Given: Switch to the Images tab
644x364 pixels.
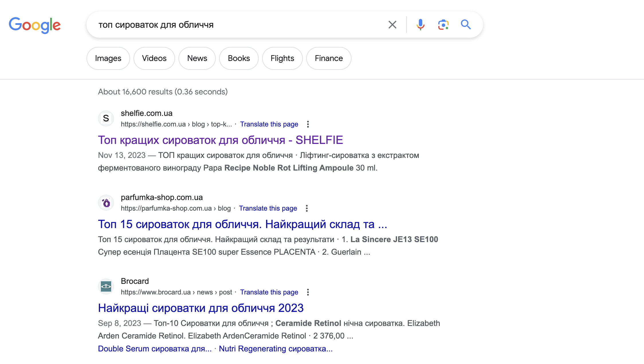Looking at the screenshot, I should tap(108, 58).
